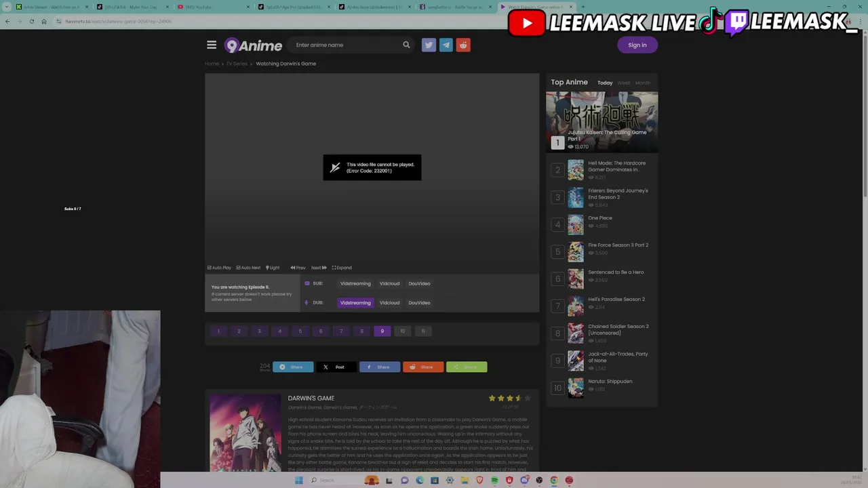Click the browser reload button
Screen dimensions: 868x488
coord(31,22)
